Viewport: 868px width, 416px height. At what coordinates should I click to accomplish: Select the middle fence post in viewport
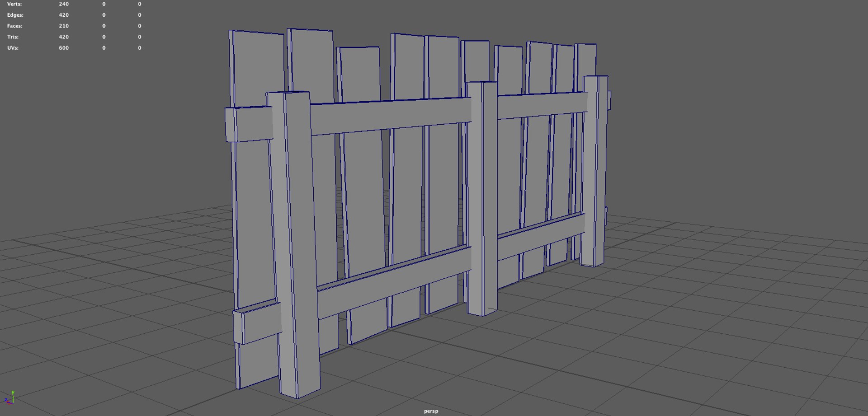482,199
